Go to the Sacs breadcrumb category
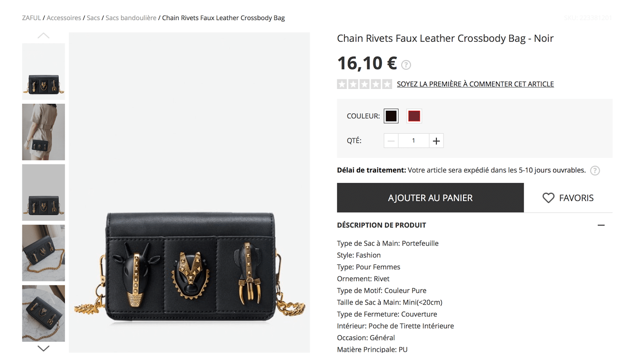 pyautogui.click(x=93, y=18)
